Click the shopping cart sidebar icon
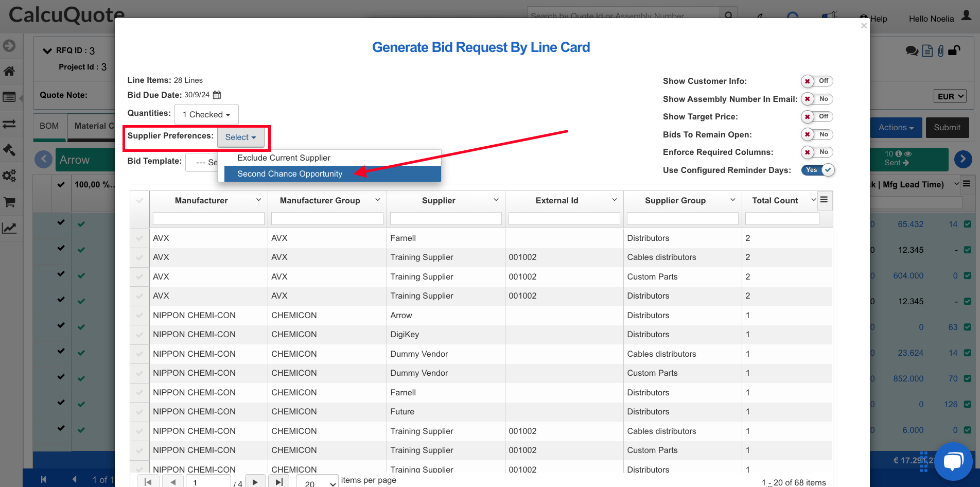980x487 pixels. tap(9, 202)
